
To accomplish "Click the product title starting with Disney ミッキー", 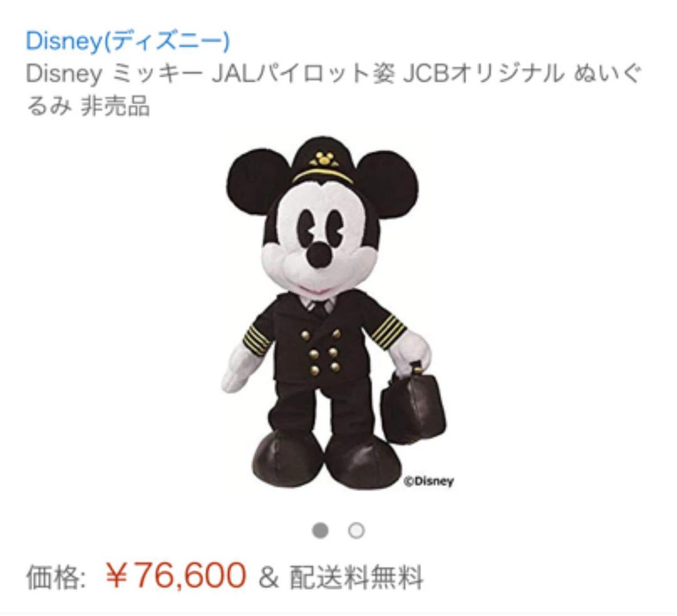I will click(x=333, y=90).
